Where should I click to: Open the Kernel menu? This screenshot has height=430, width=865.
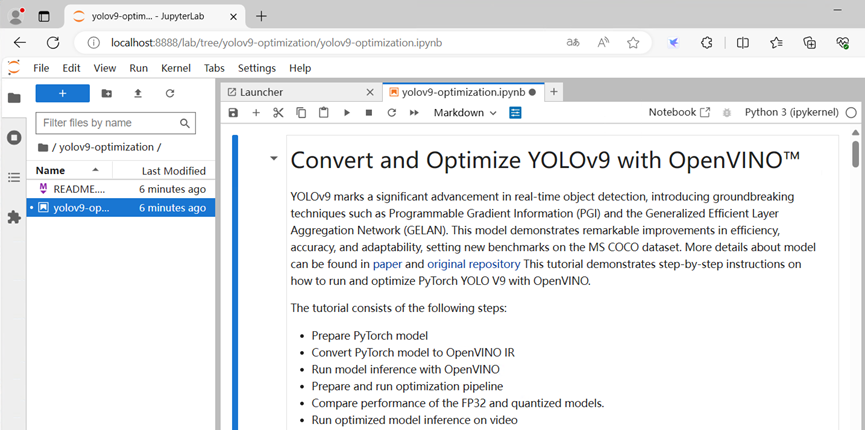[175, 68]
